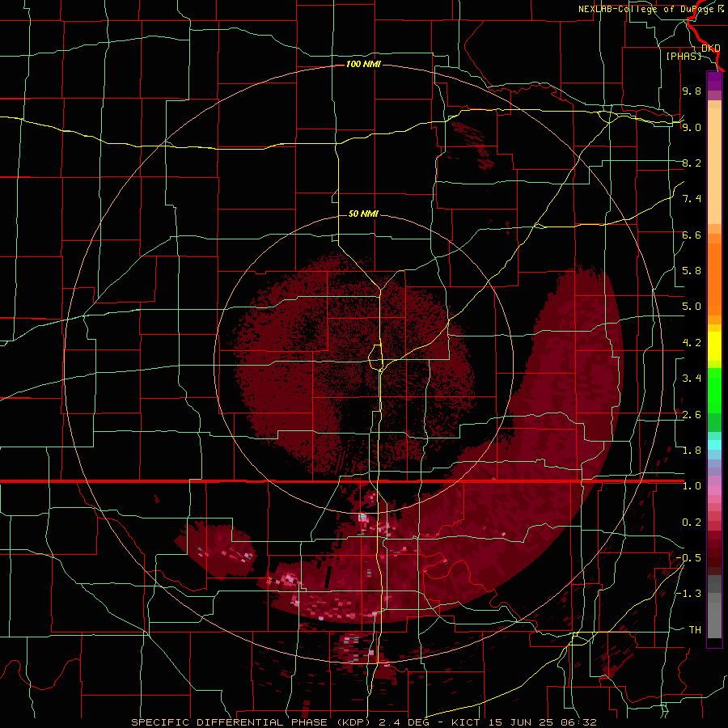728x728 pixels.
Task: Click the 5.8 scale value
Action: pos(692,271)
